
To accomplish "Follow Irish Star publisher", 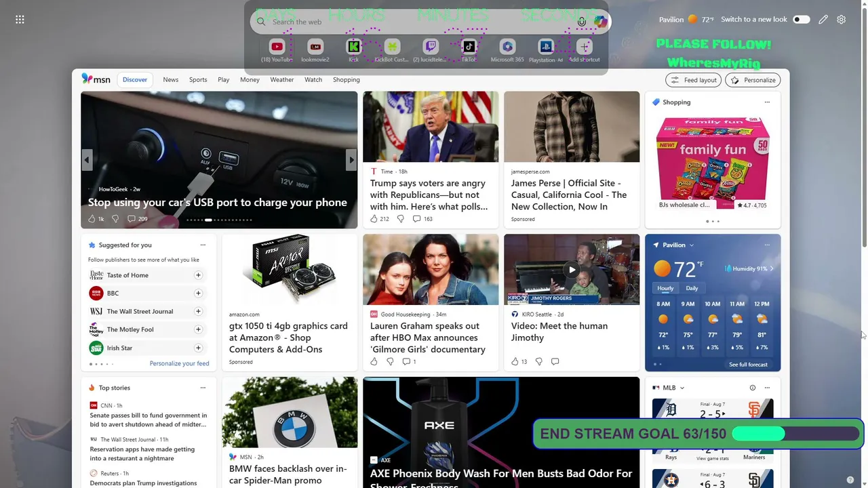I will pyautogui.click(x=198, y=348).
